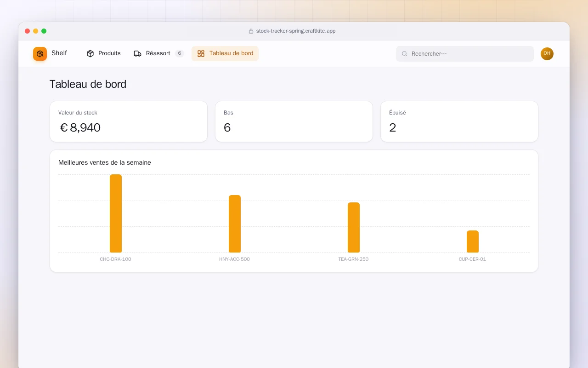Click the TEA-GRN-250 axis label
This screenshot has height=368, width=588.
(x=354, y=259)
